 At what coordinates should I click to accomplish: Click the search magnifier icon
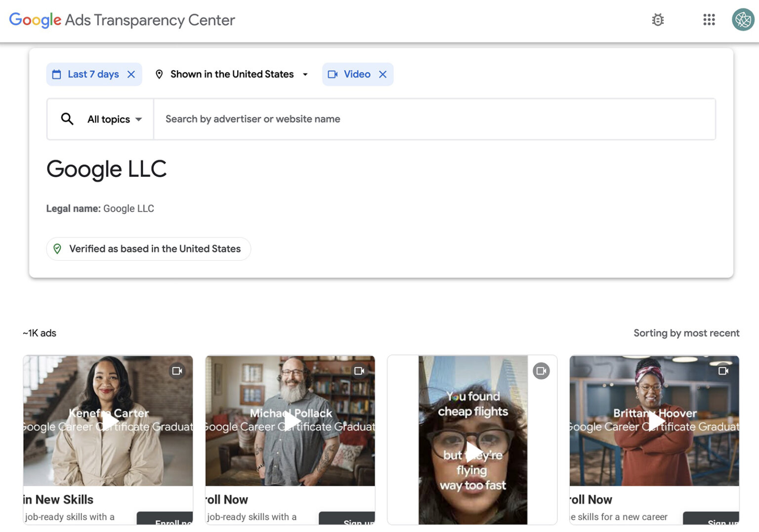tap(67, 119)
